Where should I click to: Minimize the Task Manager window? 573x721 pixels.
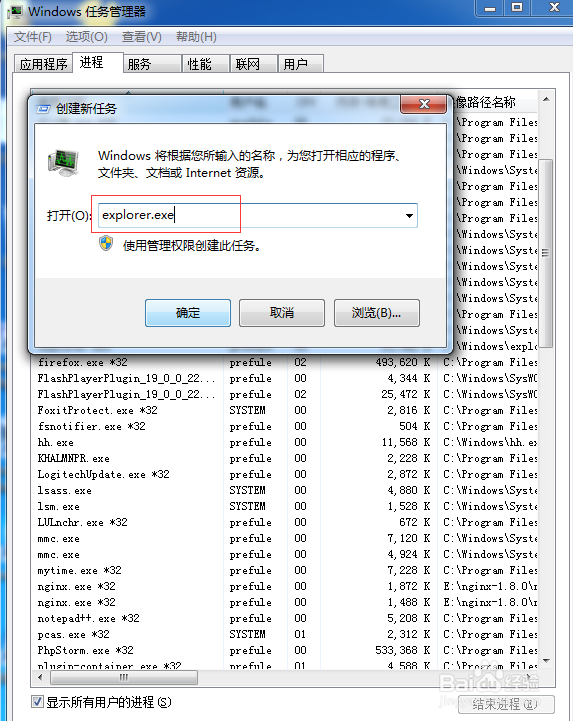(490, 8)
